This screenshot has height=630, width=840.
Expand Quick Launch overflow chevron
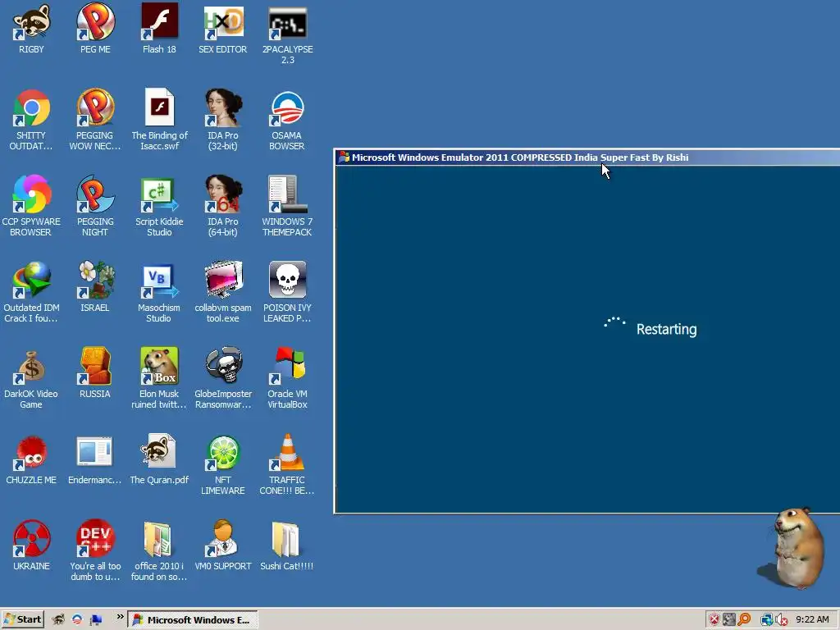pyautogui.click(x=120, y=617)
